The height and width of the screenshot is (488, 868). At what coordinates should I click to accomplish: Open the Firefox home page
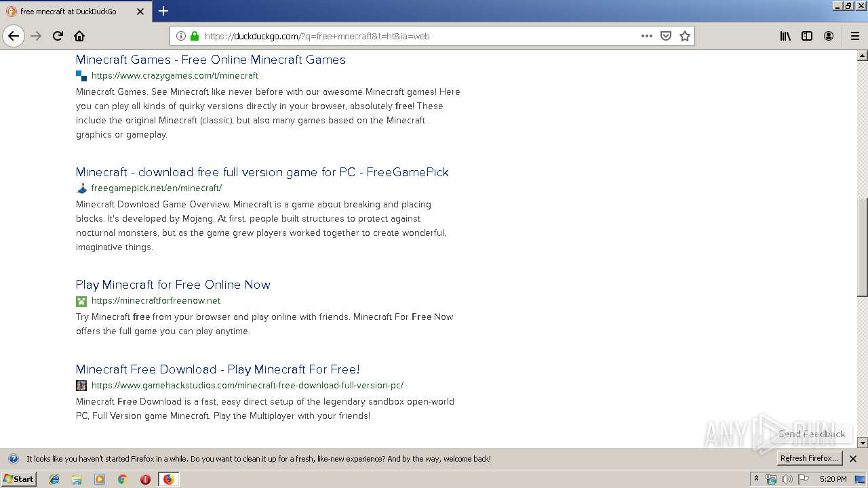tap(79, 36)
